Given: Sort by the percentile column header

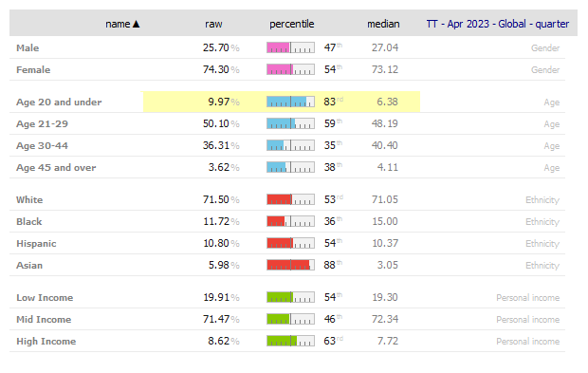Looking at the screenshot, I should [292, 24].
